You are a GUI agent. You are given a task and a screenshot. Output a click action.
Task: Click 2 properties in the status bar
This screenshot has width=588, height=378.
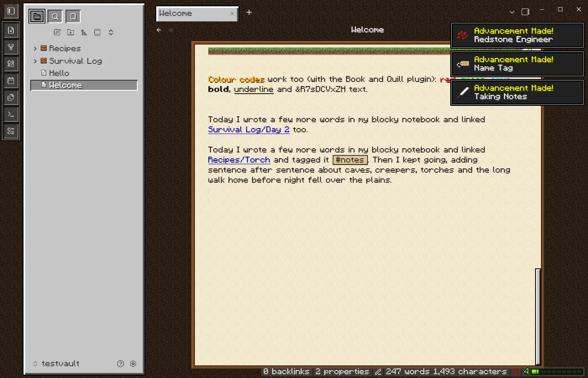pos(342,372)
